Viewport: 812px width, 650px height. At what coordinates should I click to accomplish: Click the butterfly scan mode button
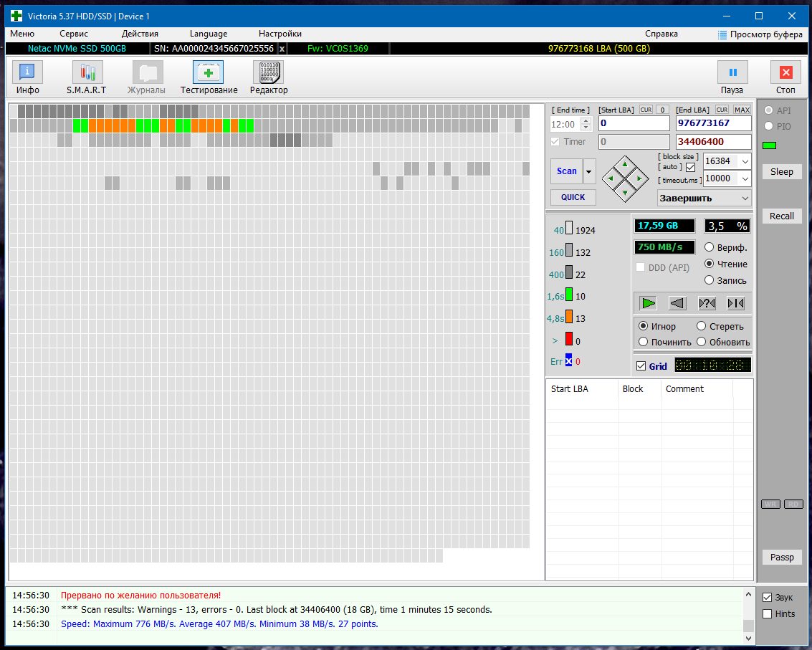[736, 303]
